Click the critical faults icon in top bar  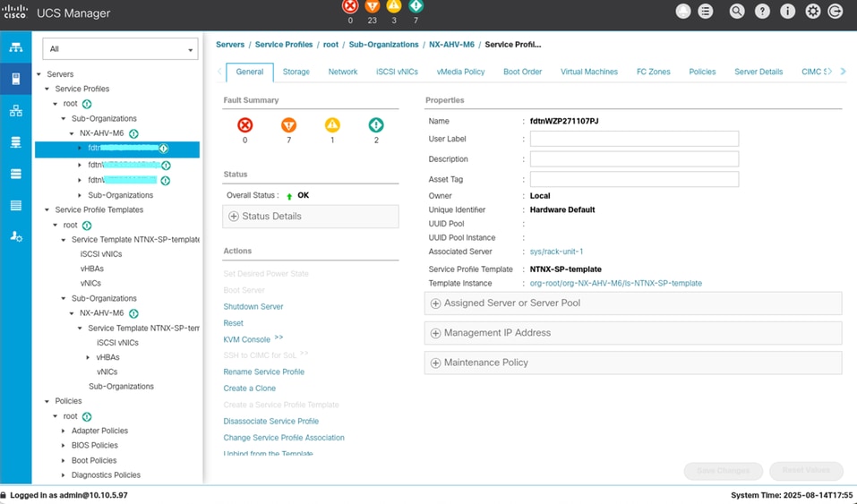350,6
